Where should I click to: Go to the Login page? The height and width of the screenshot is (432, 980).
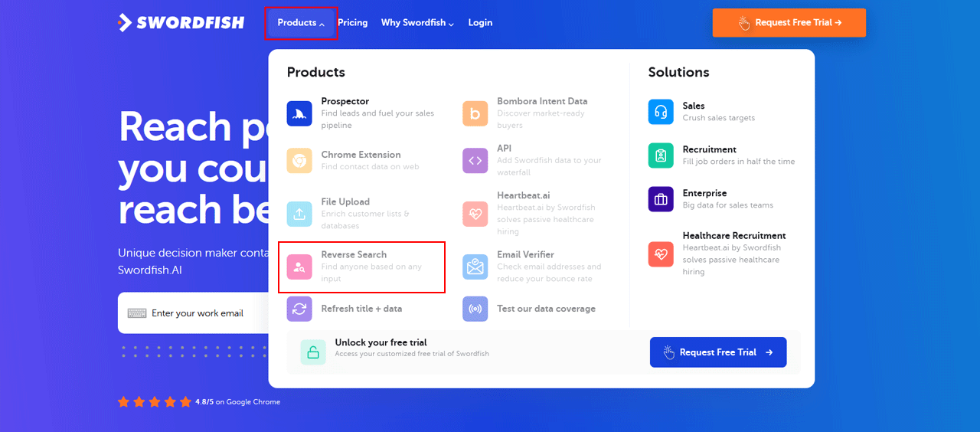point(480,23)
